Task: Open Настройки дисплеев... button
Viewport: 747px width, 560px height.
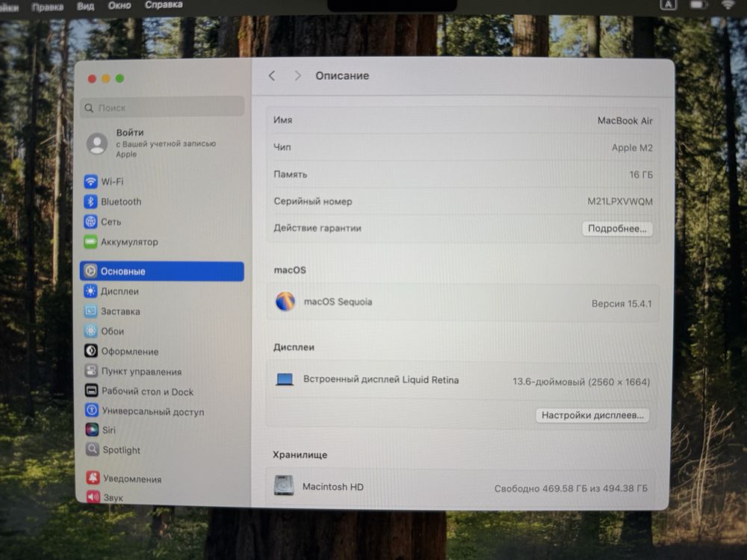Action: pyautogui.click(x=592, y=415)
